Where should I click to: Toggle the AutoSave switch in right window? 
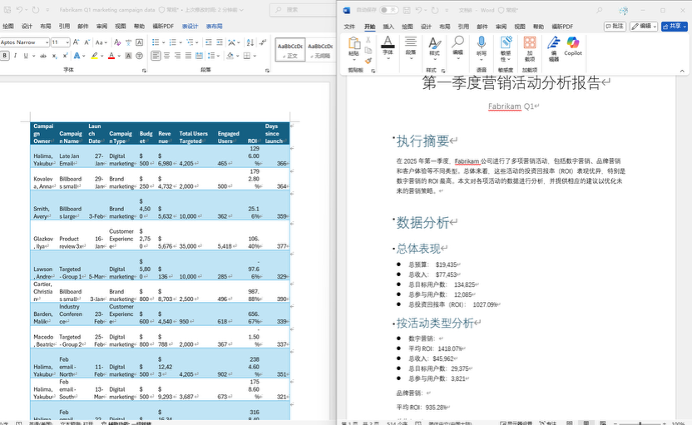point(388,9)
